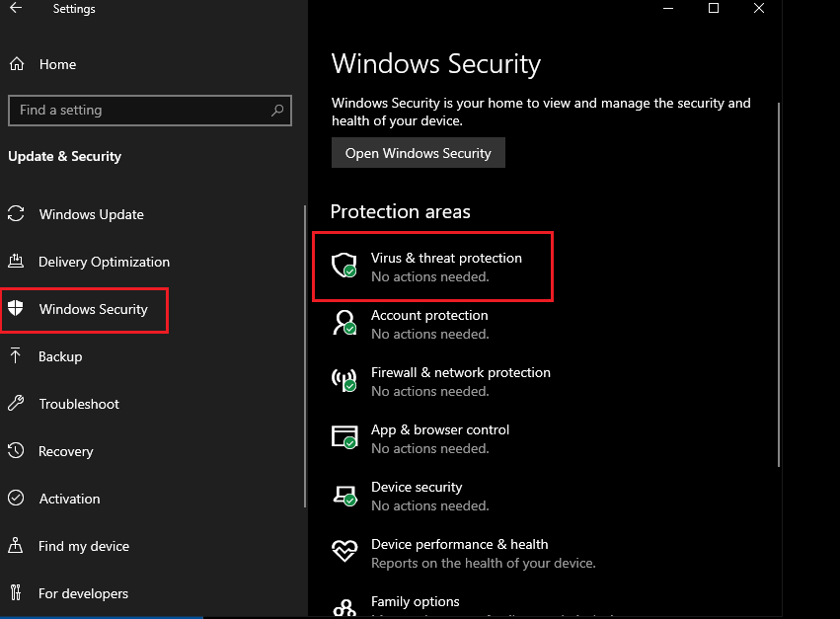
Task: Open the Recovery settings
Action: [65, 451]
